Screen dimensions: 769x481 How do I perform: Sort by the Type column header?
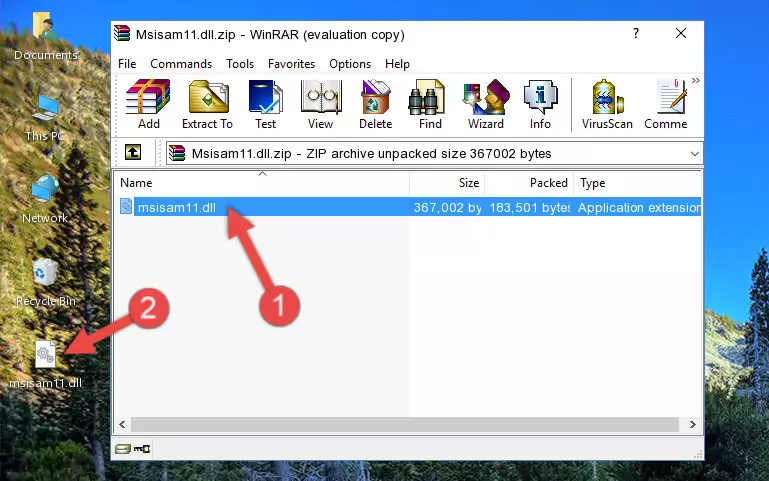[637, 183]
